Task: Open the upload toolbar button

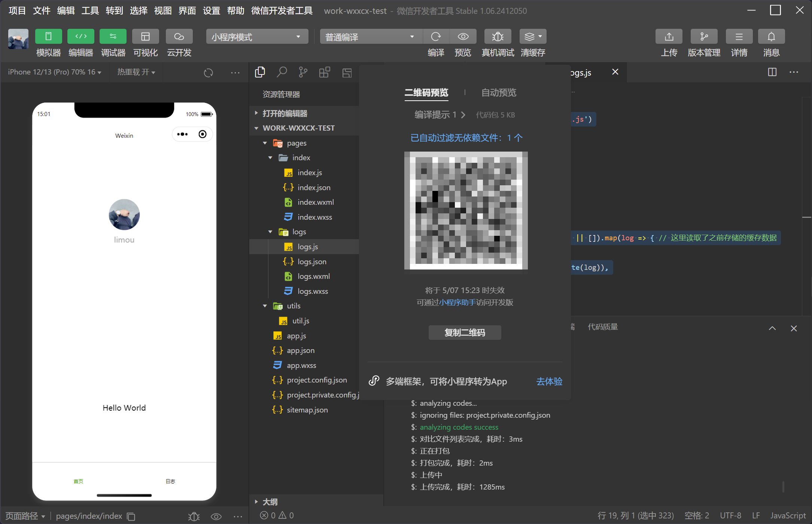Action: [x=669, y=37]
